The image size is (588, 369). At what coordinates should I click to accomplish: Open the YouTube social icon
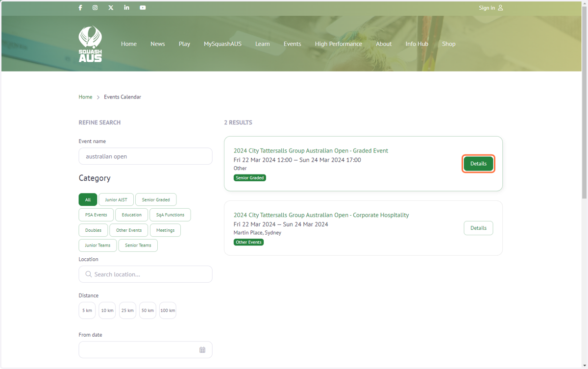click(x=143, y=8)
